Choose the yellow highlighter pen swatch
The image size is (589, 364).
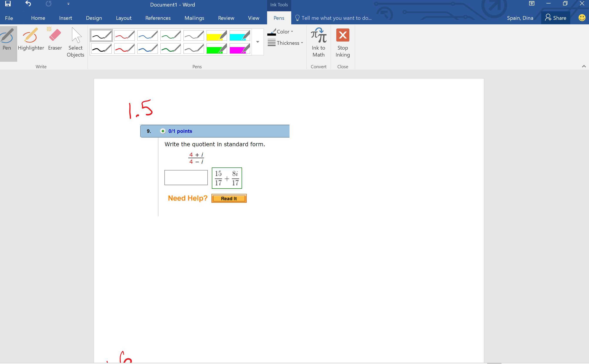[x=216, y=36]
